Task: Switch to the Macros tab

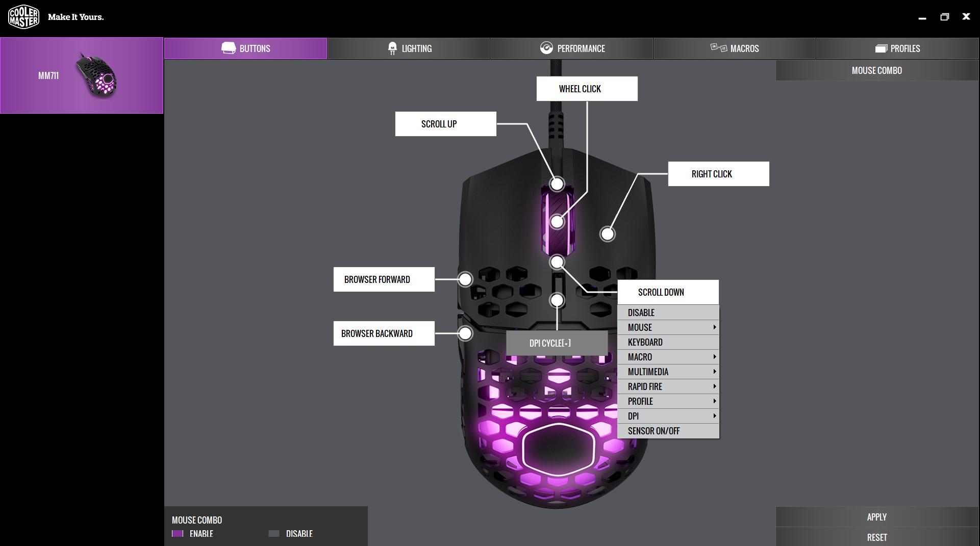Action: tap(735, 48)
